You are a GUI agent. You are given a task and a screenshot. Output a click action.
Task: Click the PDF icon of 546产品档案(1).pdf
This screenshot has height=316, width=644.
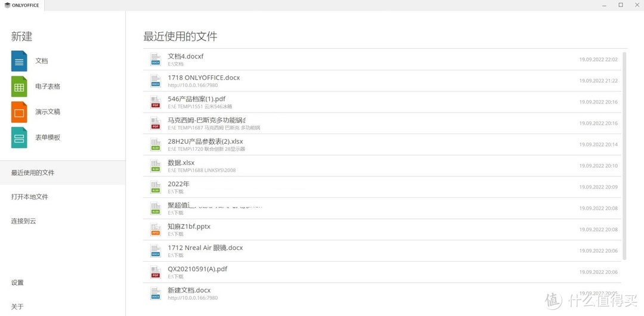point(155,102)
